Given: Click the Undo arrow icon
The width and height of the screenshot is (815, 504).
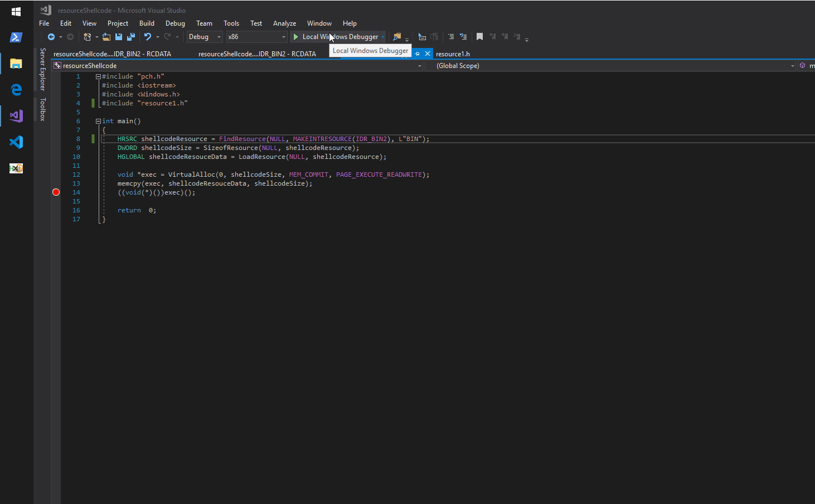Looking at the screenshot, I should coord(147,37).
